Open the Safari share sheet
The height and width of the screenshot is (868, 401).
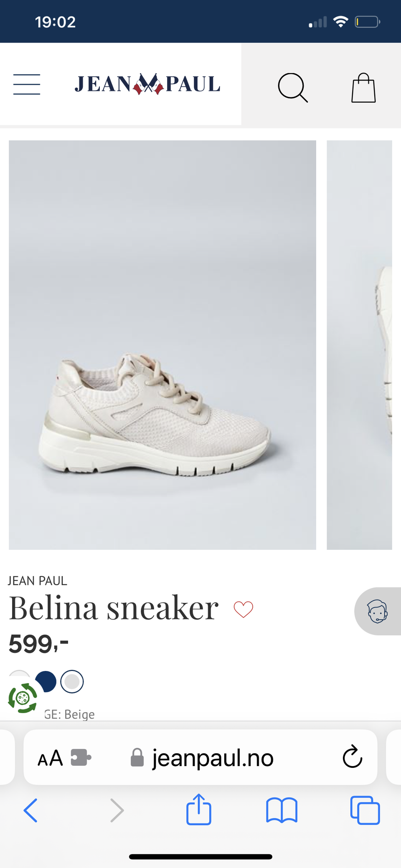point(198,809)
